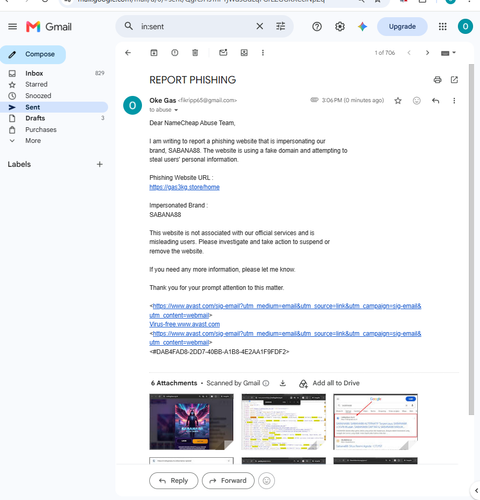Click the Compose button
Viewport: 480px width, 500px height.
(33, 54)
